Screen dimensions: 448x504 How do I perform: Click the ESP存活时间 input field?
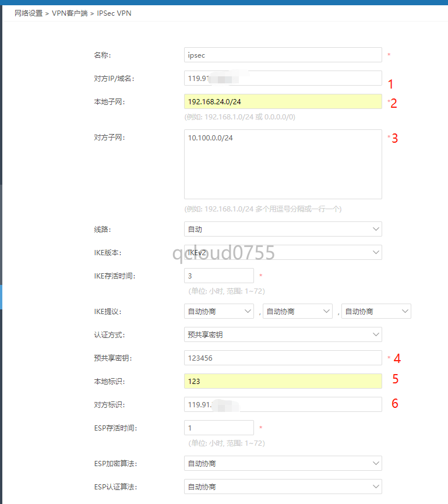pyautogui.click(x=218, y=428)
